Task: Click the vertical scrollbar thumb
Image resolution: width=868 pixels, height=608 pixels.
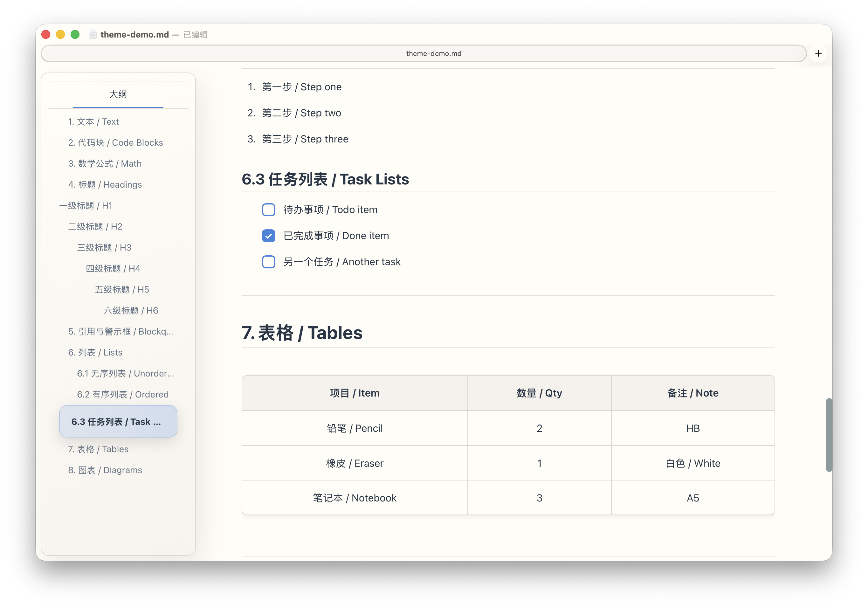Action: (829, 435)
